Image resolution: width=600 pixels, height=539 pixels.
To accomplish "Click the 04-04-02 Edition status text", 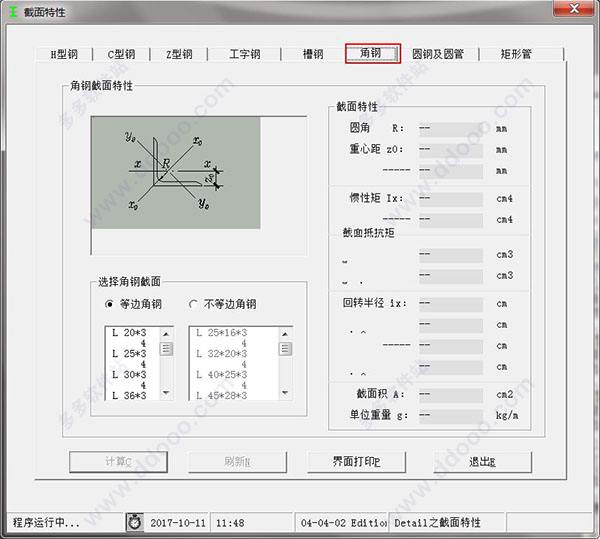I will click(343, 523).
